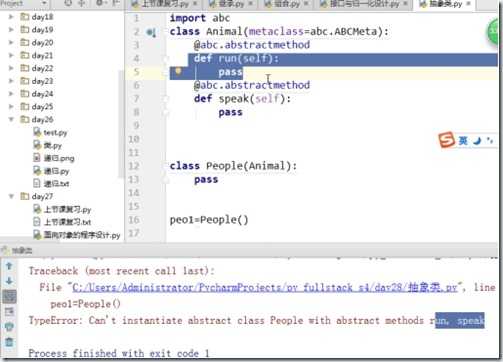Switch to 接口与归一化设计.py editor tab
Screen dimensions: 503x362
pyautogui.click(x=363, y=4)
